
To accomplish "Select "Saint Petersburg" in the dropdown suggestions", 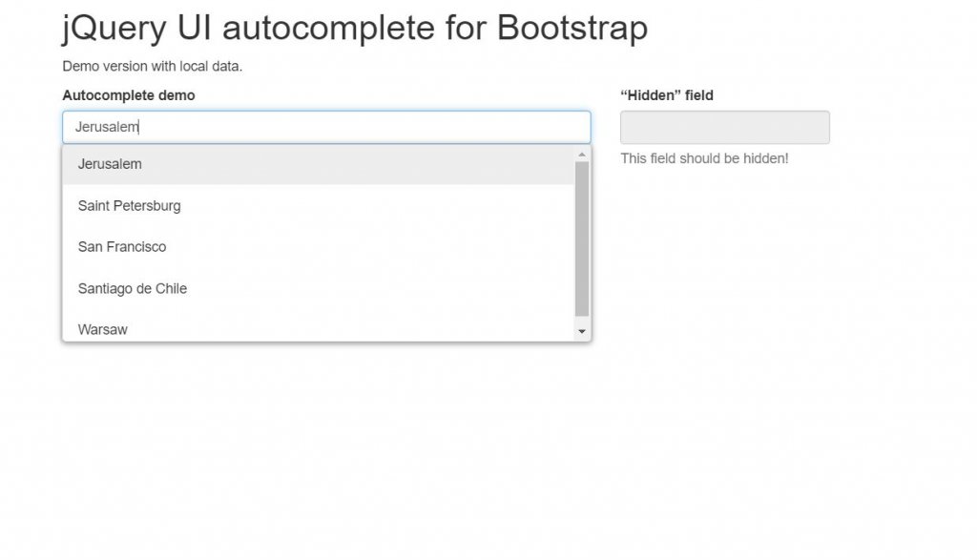I will [x=130, y=206].
